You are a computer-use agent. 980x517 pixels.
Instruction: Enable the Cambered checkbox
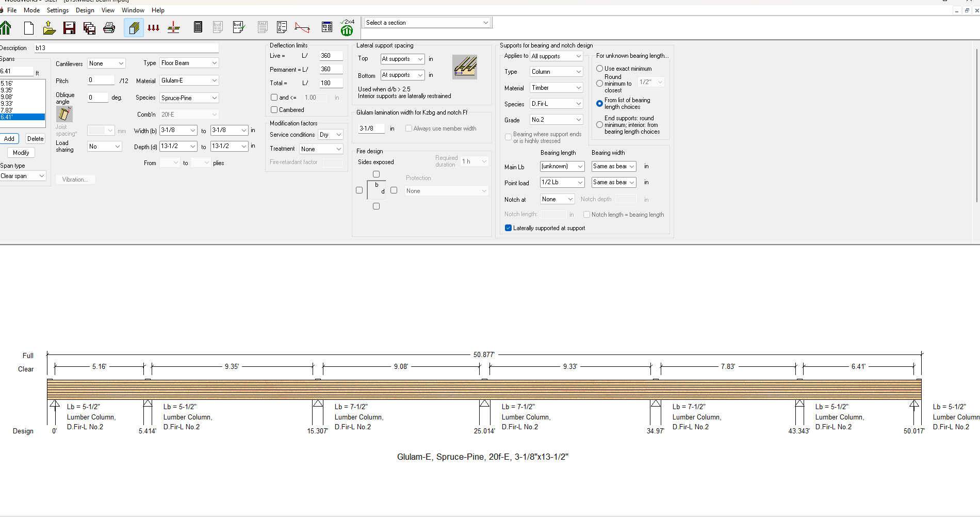(274, 110)
